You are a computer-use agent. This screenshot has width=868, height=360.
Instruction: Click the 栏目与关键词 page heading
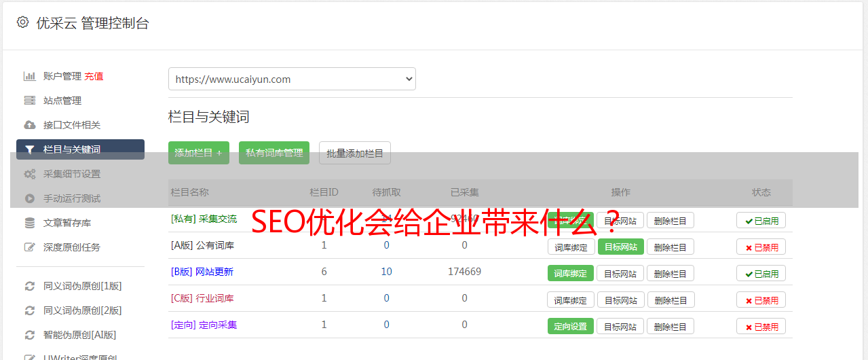[x=208, y=117]
